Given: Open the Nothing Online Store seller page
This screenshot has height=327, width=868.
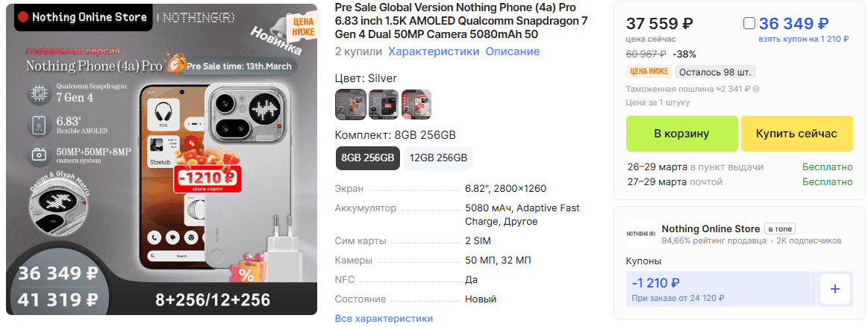Looking at the screenshot, I should click(711, 228).
